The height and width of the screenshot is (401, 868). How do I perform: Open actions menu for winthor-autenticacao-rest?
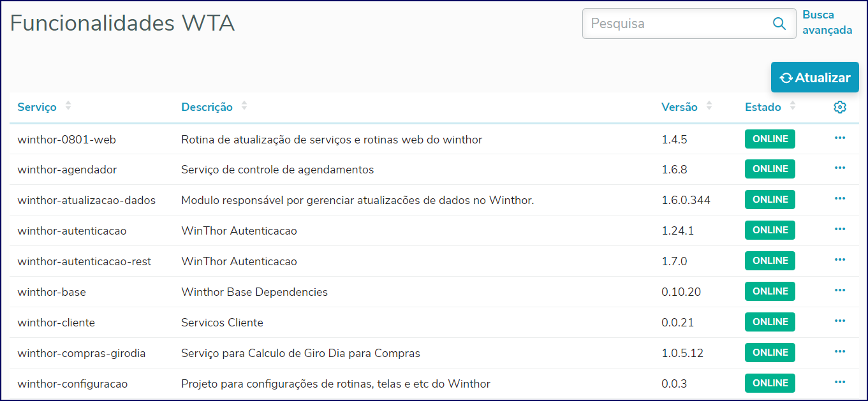coord(839,260)
